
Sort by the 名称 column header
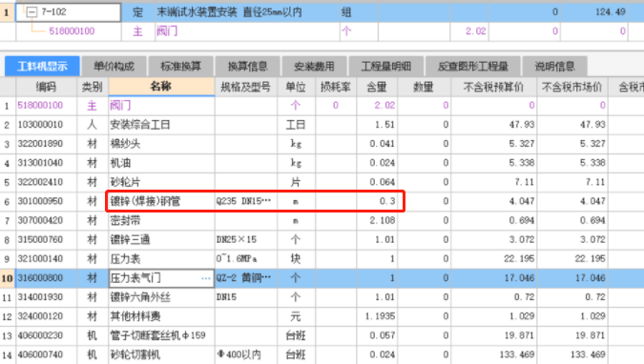[x=161, y=87]
